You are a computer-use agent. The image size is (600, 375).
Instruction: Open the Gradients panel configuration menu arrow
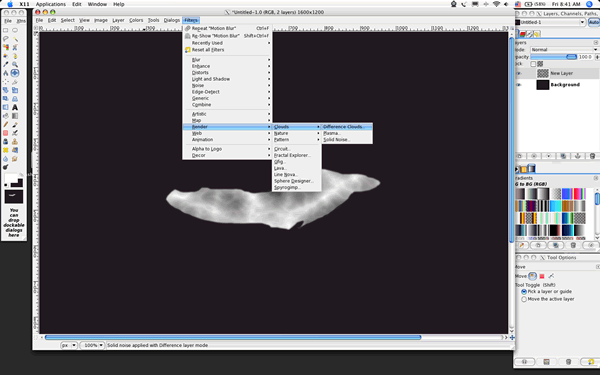coord(596,178)
